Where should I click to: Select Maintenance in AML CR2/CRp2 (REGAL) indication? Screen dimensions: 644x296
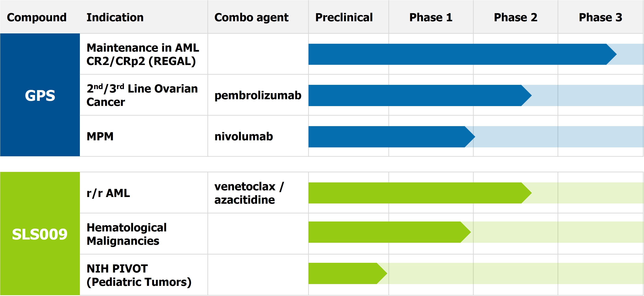pyautogui.click(x=143, y=54)
